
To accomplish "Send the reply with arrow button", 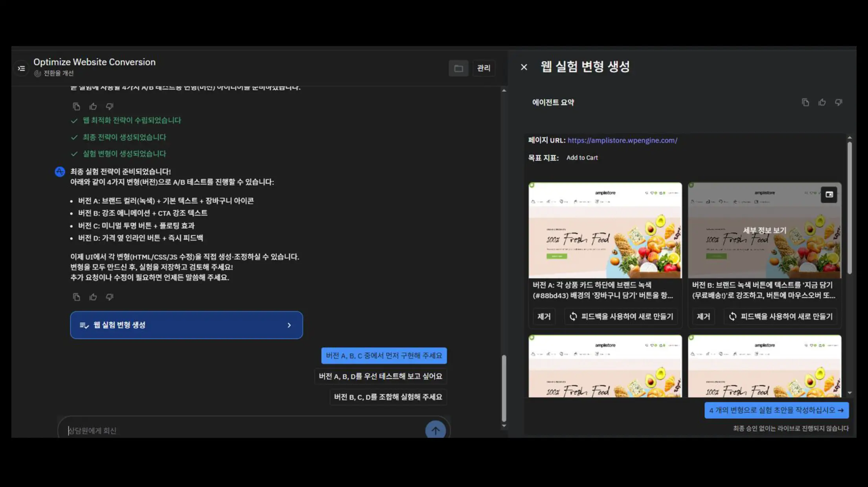I will 435,430.
